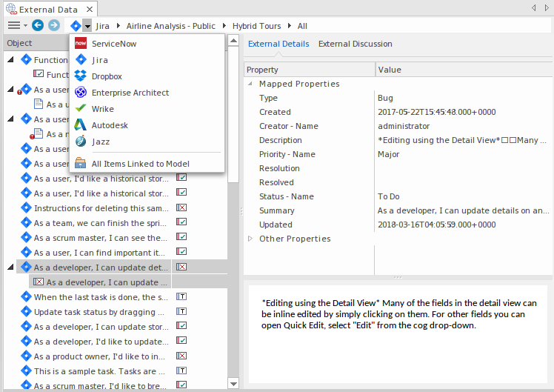Screen dimensions: 554x392
Task: Click the blue back navigation arrow
Action: click(x=38, y=25)
